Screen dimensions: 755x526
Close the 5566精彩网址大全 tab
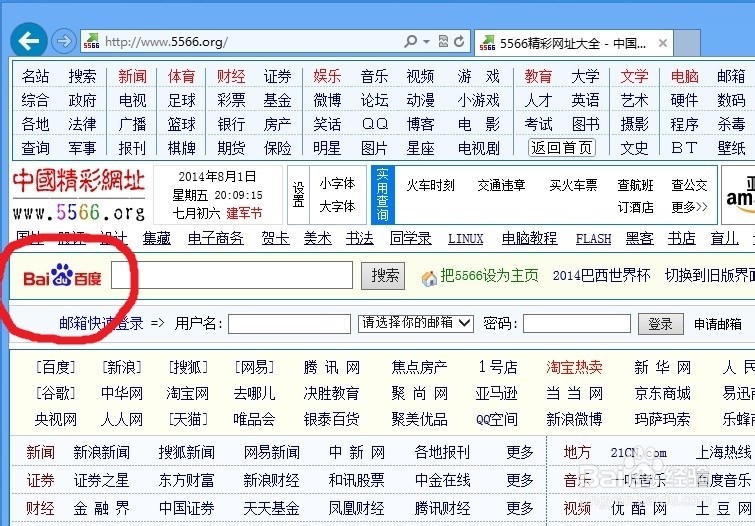[663, 43]
